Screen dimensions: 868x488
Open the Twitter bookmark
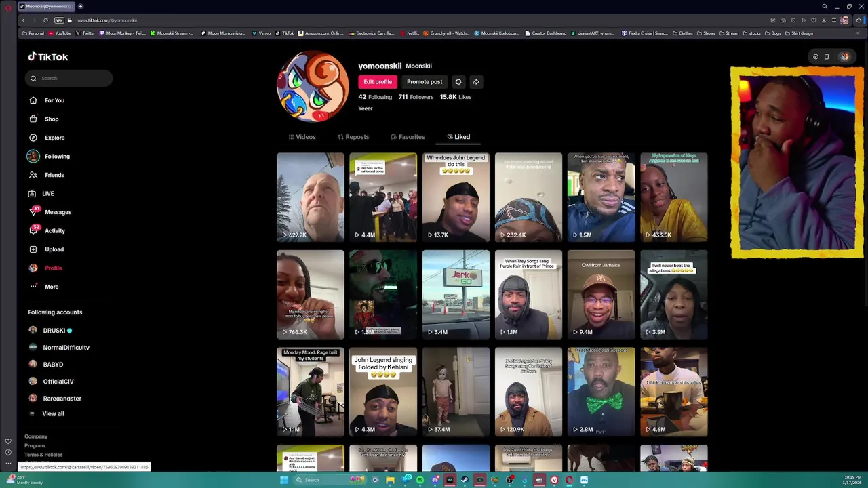pyautogui.click(x=85, y=33)
